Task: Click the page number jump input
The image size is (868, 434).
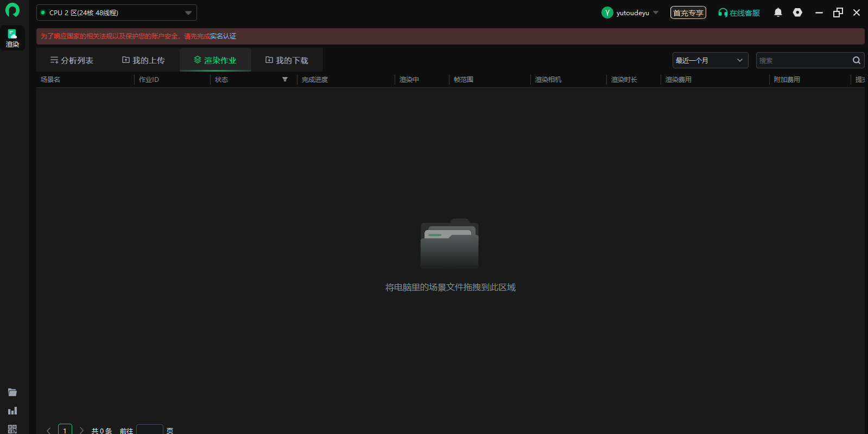Action: tap(150, 430)
